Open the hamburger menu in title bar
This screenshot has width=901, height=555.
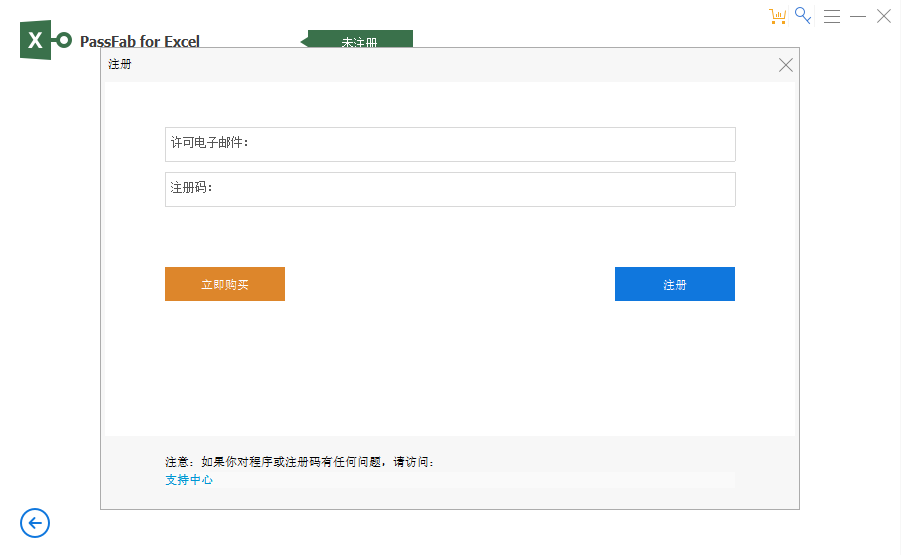pyautogui.click(x=831, y=16)
